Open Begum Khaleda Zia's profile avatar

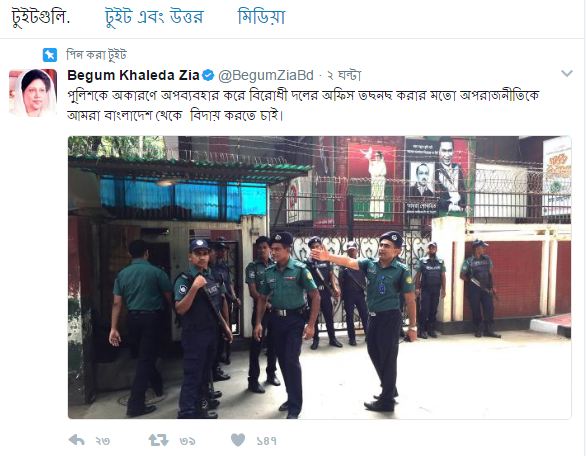point(33,92)
